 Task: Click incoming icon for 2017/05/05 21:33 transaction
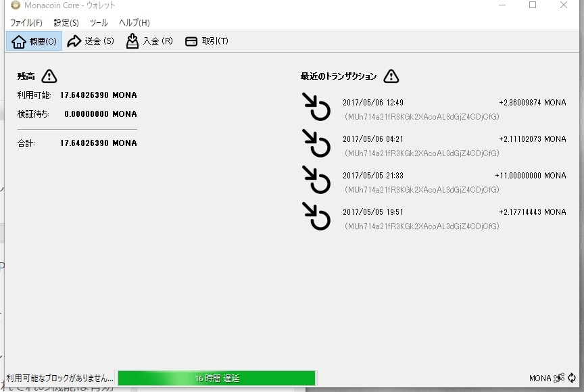click(x=316, y=180)
